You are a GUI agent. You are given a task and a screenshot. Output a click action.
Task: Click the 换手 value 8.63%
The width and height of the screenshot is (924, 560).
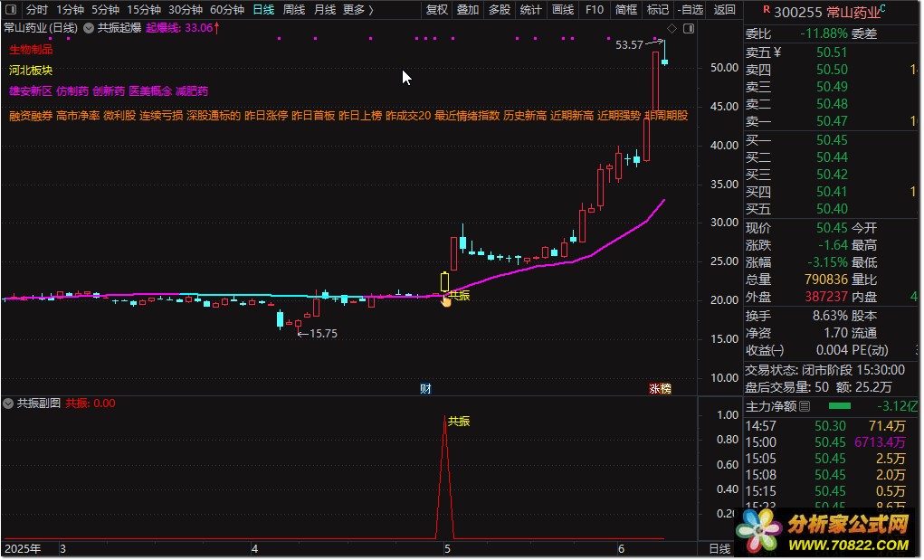[830, 316]
